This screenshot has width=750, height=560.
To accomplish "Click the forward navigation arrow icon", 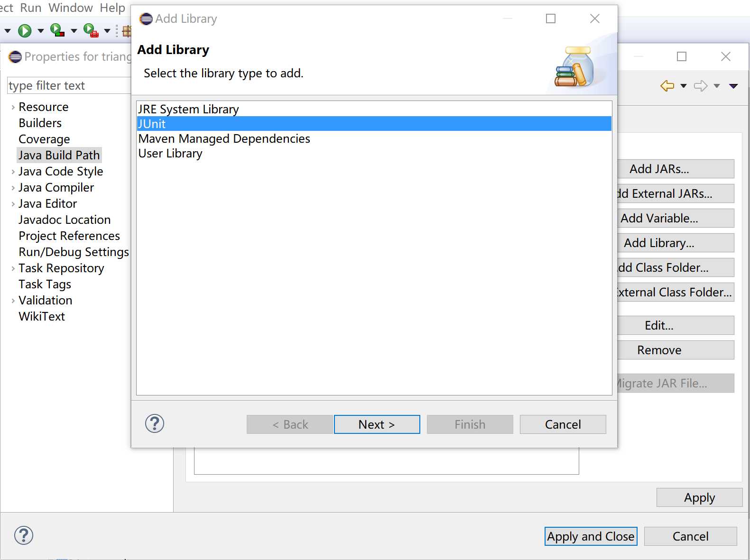I will [701, 86].
